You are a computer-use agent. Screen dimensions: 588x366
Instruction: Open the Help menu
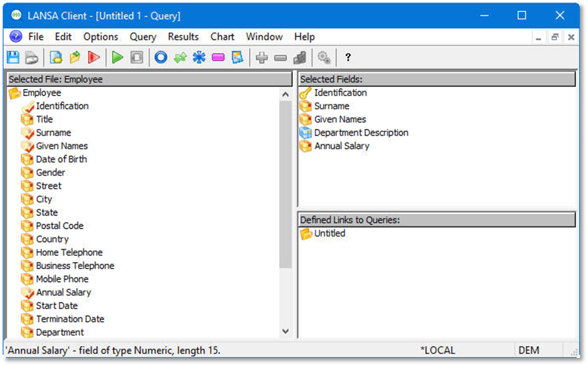[304, 37]
